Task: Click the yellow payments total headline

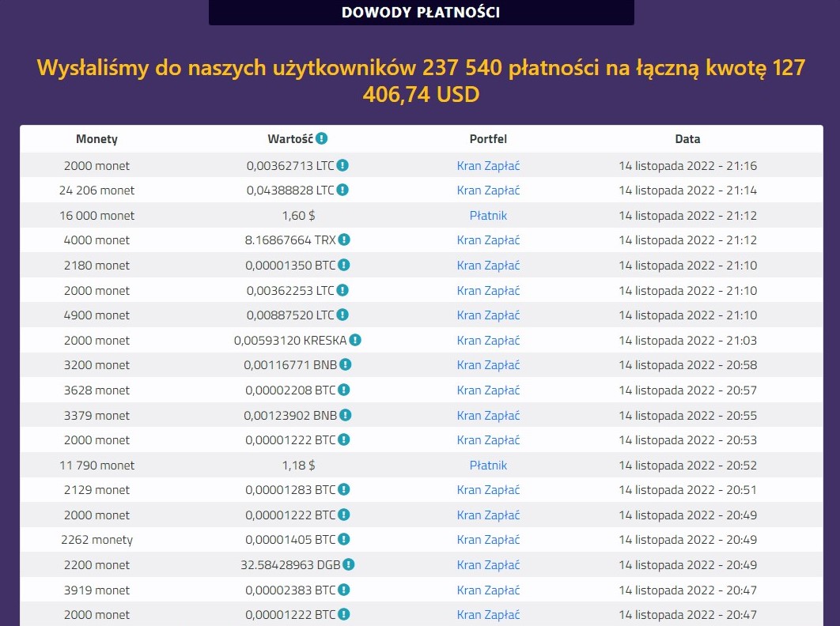Action: (x=421, y=81)
